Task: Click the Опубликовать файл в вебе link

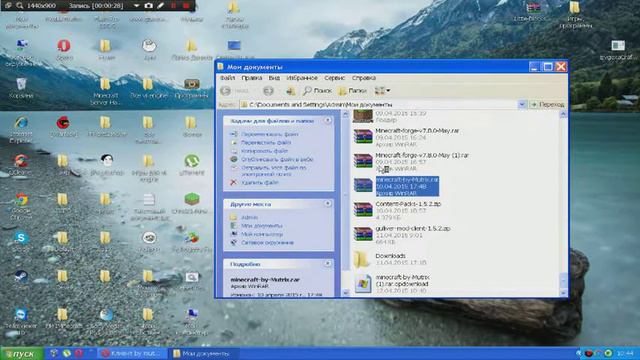Action: point(277,160)
